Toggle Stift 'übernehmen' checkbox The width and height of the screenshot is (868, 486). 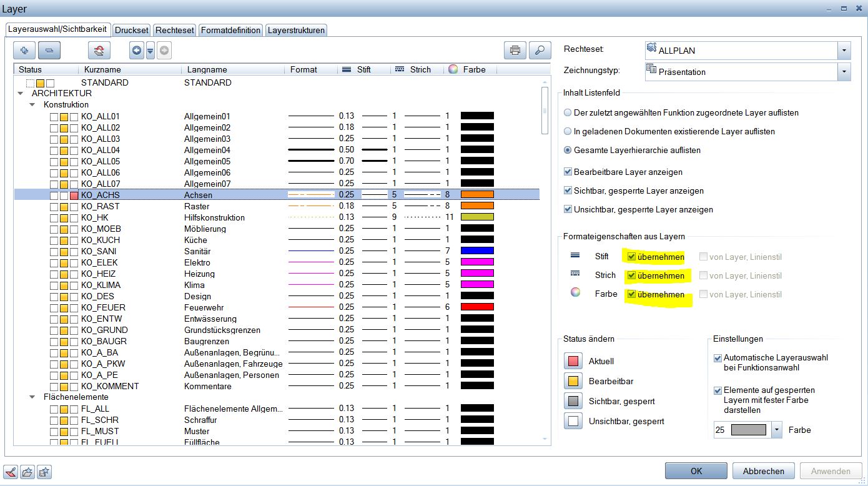632,257
